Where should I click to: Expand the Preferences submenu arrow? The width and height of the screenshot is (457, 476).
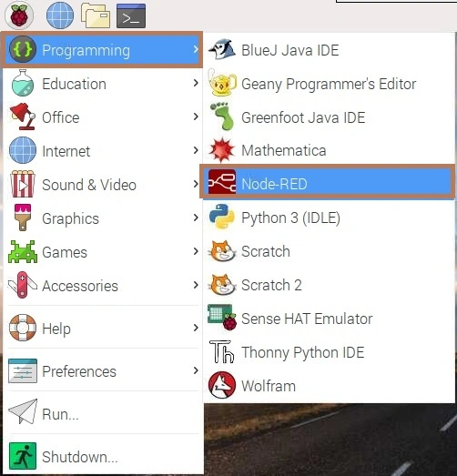(196, 370)
